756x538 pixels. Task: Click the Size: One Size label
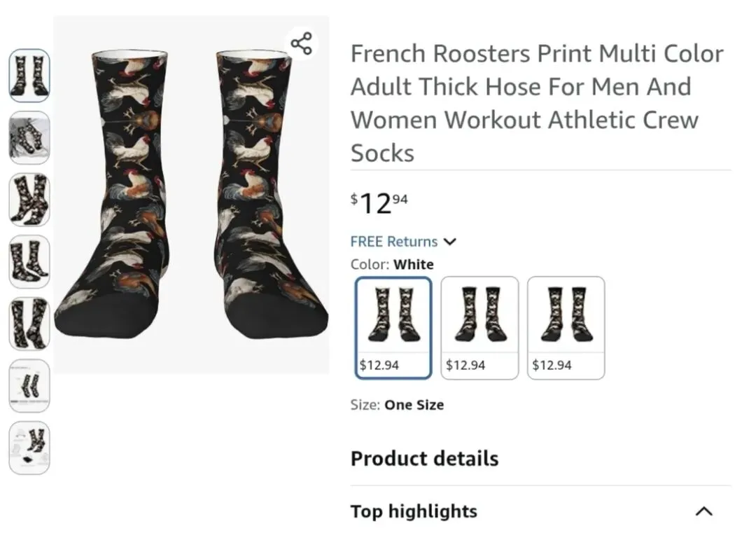(397, 405)
